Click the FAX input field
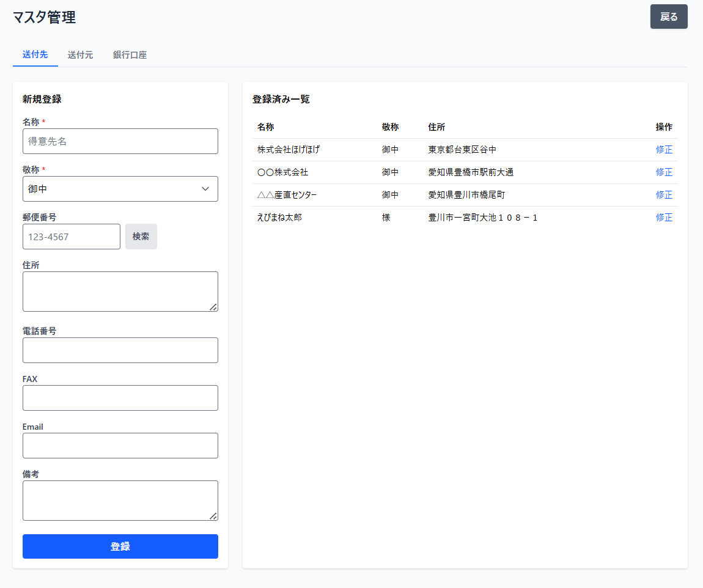703x588 pixels. (120, 398)
